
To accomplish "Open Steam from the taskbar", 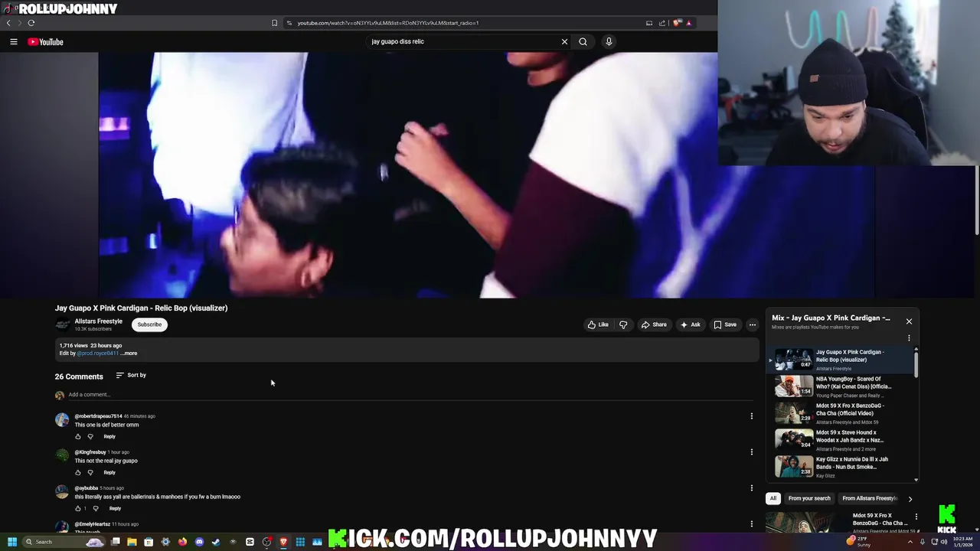I will point(216,542).
